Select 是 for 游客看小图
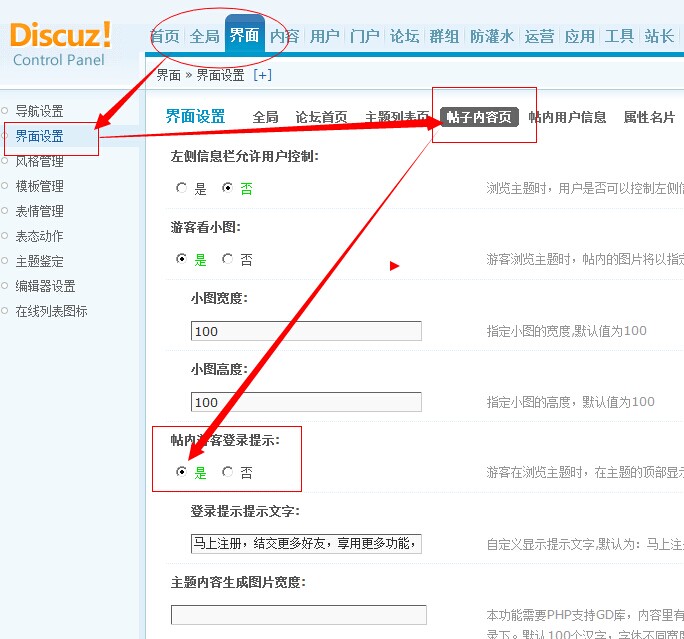The height and width of the screenshot is (639, 684). 181,259
